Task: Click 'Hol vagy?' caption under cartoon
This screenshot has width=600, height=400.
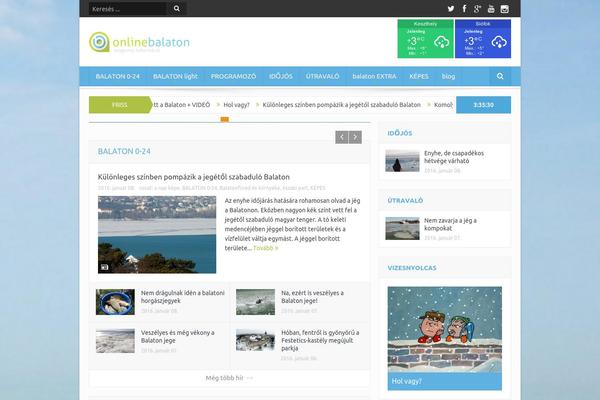Action: (x=406, y=381)
